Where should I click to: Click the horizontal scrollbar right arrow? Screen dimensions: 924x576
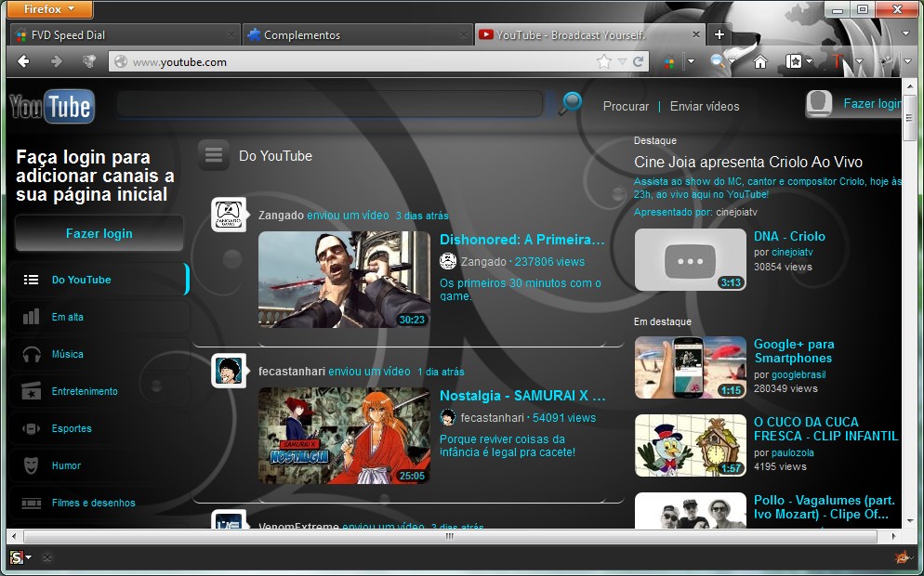894,537
